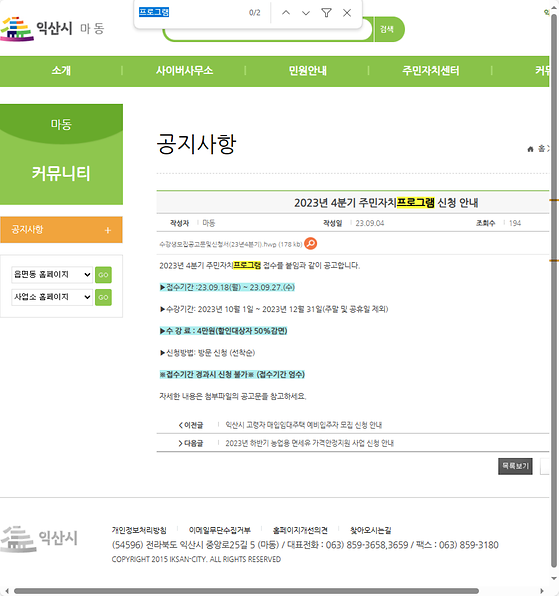This screenshot has height=596, width=559.
Task: Click the date 23.09.04
Action: (x=370, y=223)
